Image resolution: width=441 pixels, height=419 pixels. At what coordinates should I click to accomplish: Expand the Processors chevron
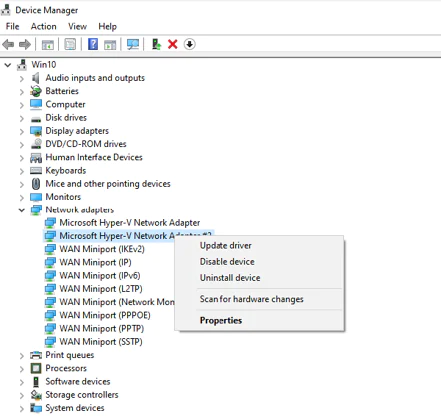click(22, 369)
